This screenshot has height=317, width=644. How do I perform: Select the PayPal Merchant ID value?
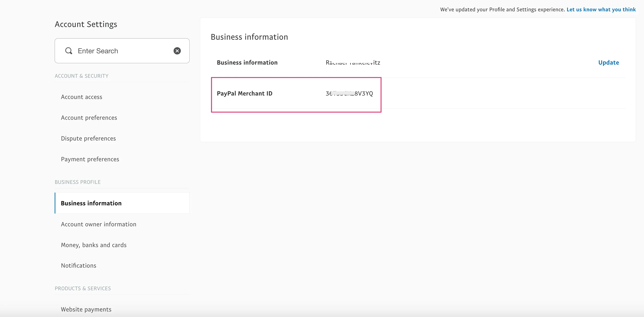pyautogui.click(x=349, y=93)
